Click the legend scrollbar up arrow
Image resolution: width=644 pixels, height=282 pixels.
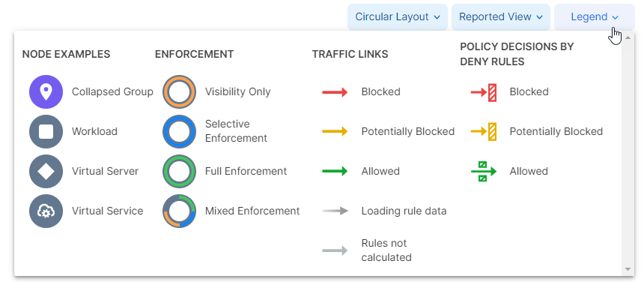coord(628,37)
